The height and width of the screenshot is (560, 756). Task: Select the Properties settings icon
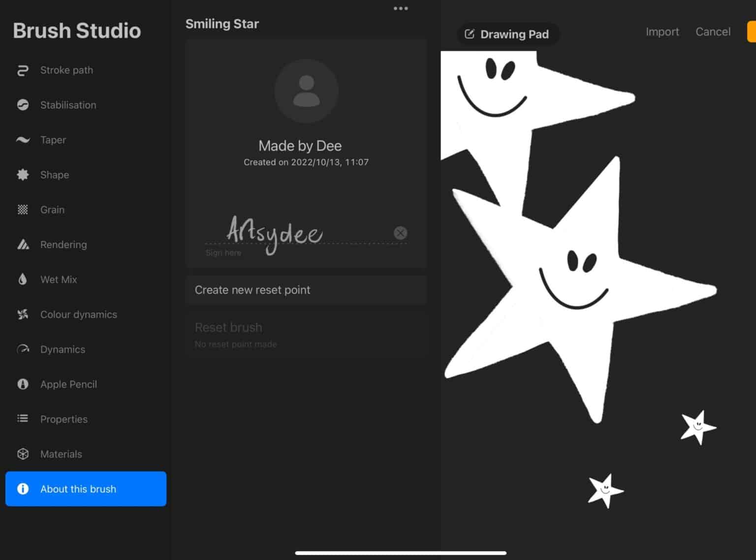coord(22,419)
